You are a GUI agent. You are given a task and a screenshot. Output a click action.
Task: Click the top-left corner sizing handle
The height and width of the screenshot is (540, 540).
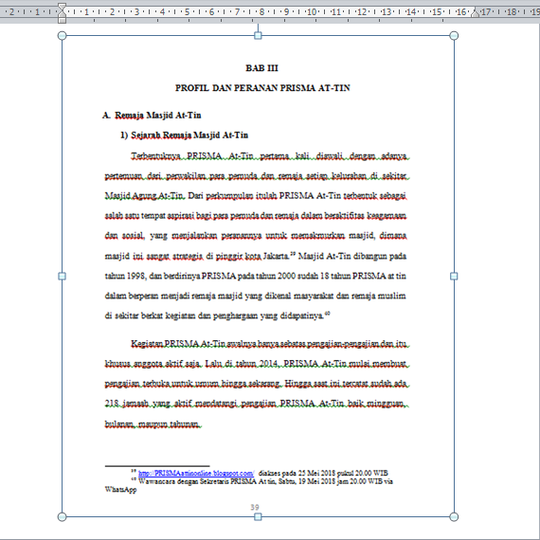click(x=62, y=35)
